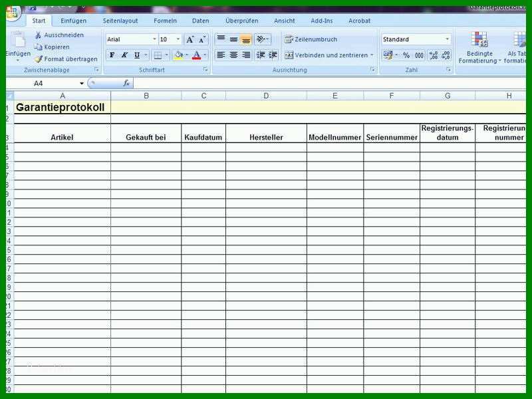Image resolution: width=532 pixels, height=399 pixels.
Task: Open the Zahl dialog launcher
Action: (x=448, y=70)
